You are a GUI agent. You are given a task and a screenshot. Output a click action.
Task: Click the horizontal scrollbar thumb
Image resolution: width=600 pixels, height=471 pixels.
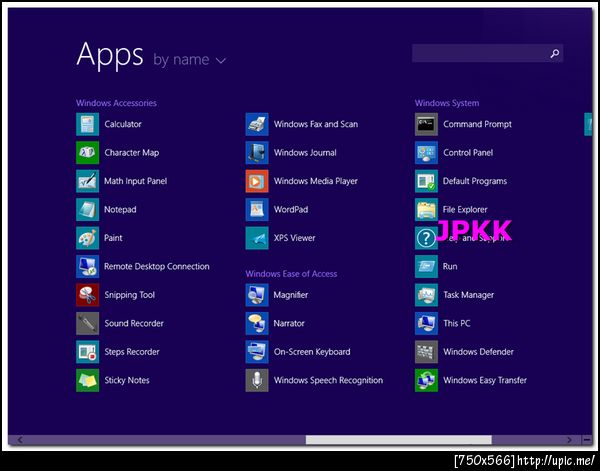click(x=398, y=440)
